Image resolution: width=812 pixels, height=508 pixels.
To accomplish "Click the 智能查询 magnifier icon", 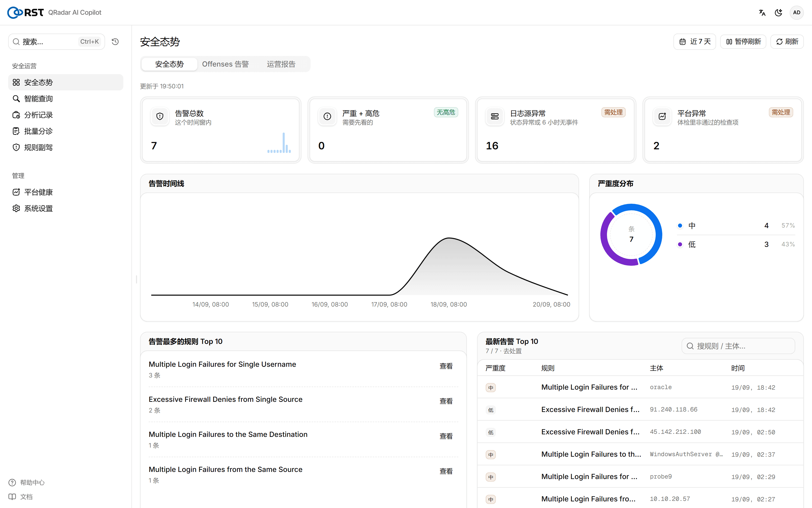I will click(16, 99).
